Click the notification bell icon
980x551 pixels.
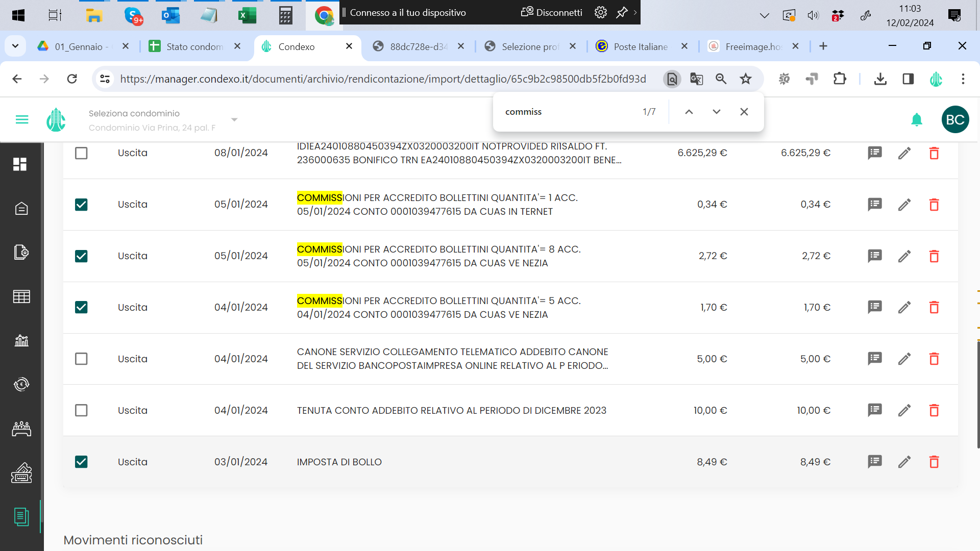[917, 119]
